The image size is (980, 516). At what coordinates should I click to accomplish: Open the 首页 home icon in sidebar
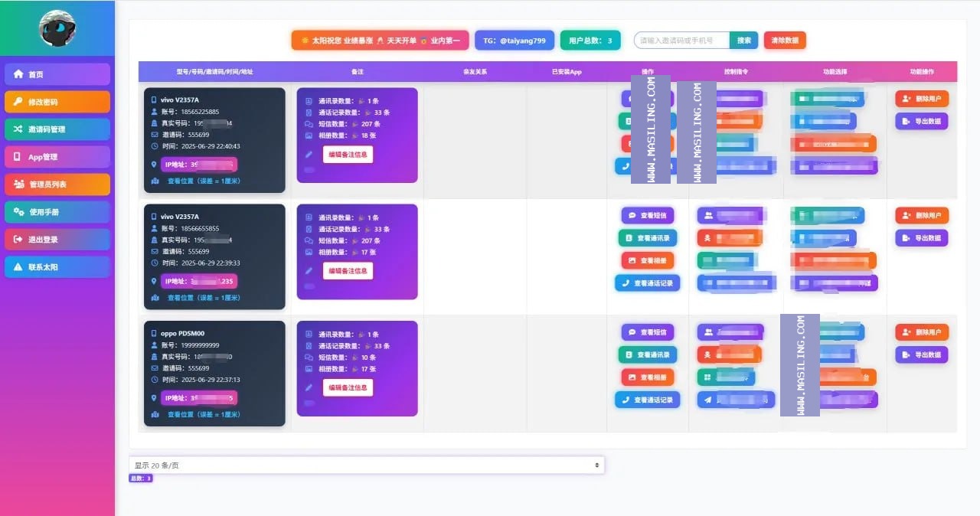coord(18,74)
